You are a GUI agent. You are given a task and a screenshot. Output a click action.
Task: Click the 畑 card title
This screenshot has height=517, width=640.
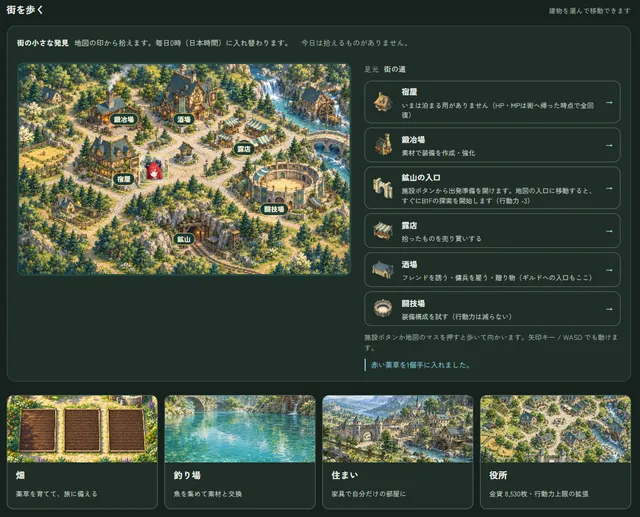pyautogui.click(x=20, y=475)
